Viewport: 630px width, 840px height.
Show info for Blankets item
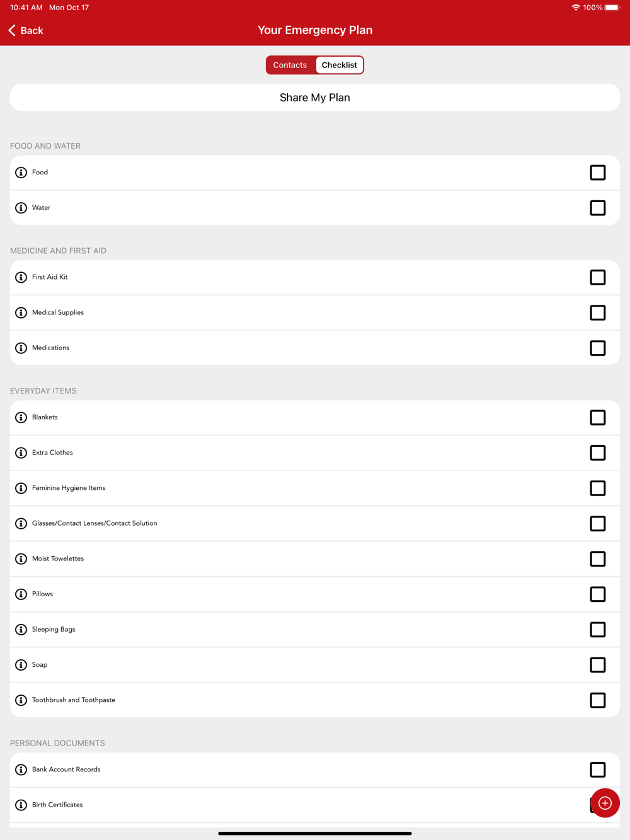pos(21,417)
